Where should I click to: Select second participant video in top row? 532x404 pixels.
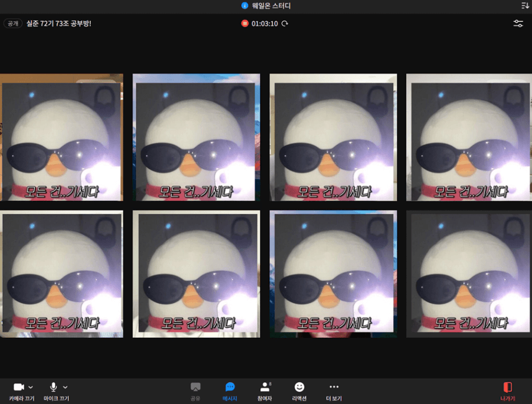coord(196,137)
